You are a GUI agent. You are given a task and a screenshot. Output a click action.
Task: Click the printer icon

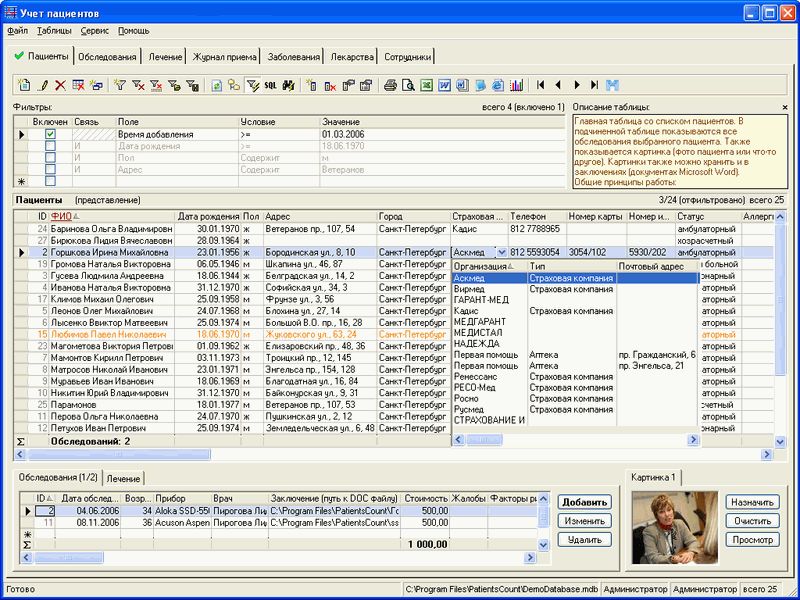[x=390, y=85]
